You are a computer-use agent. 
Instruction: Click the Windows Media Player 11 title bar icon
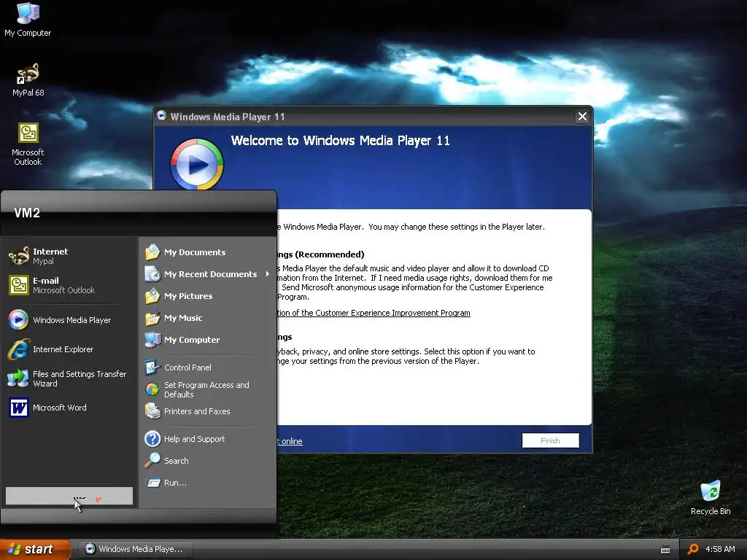pyautogui.click(x=161, y=116)
